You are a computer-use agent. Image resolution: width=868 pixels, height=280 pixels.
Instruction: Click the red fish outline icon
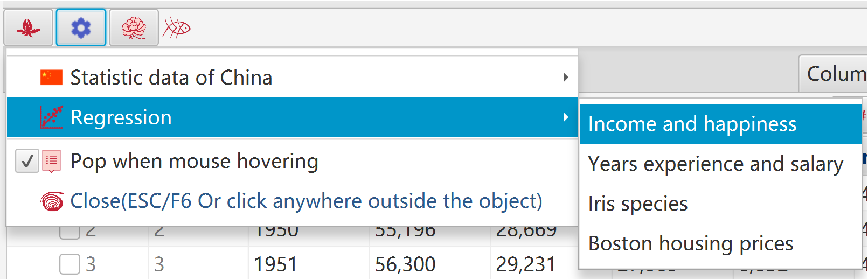click(x=177, y=28)
